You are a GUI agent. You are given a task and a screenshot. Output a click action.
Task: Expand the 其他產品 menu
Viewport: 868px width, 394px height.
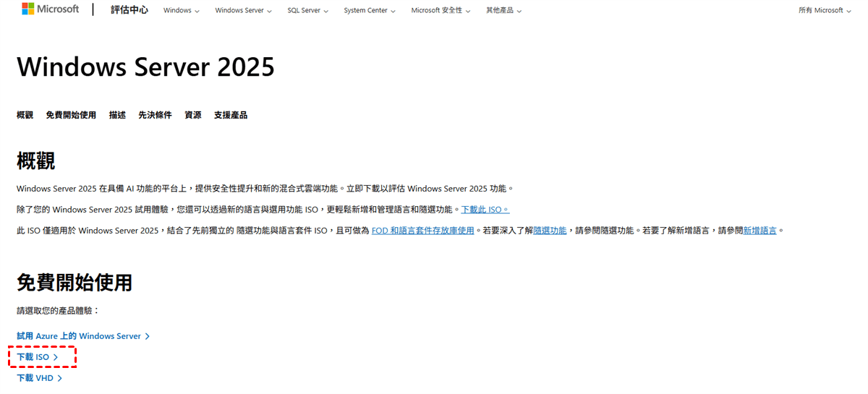[x=503, y=11]
